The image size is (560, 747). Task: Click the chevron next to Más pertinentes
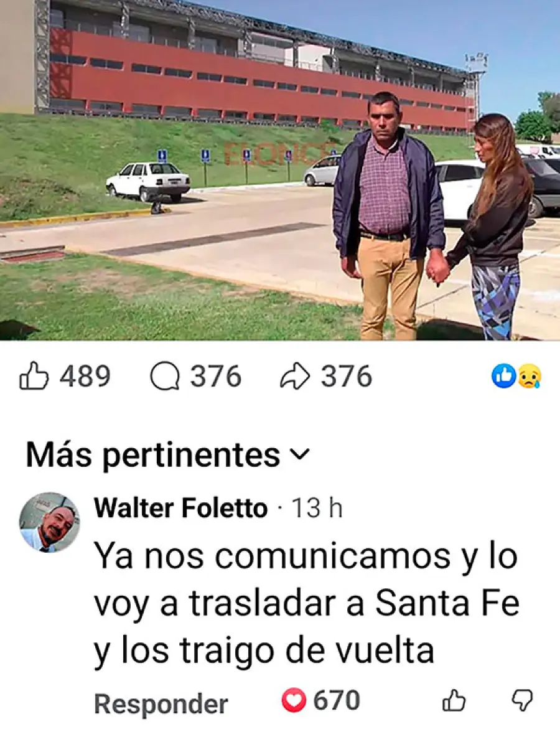tap(299, 456)
